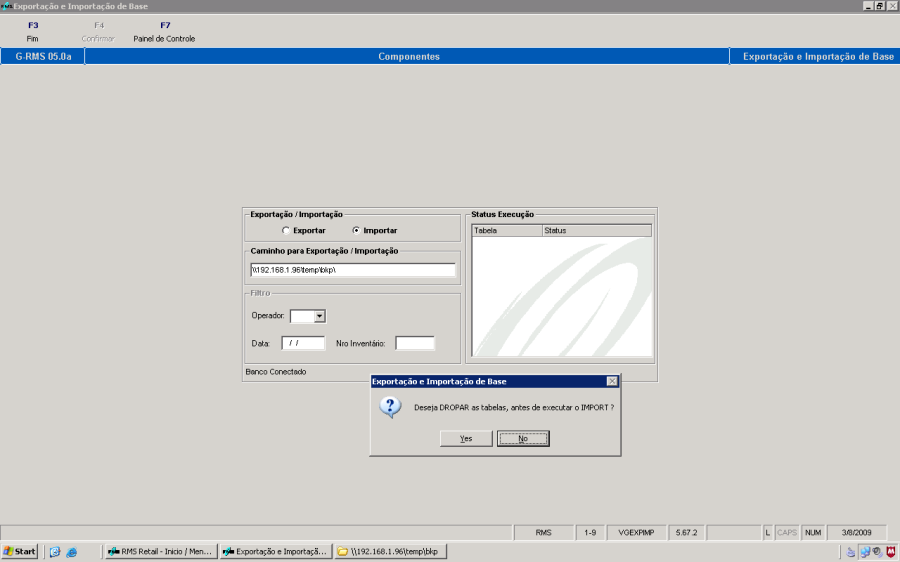Image resolution: width=900 pixels, height=562 pixels.
Task: Click the 1-9 status bar entry
Action: coord(590,533)
